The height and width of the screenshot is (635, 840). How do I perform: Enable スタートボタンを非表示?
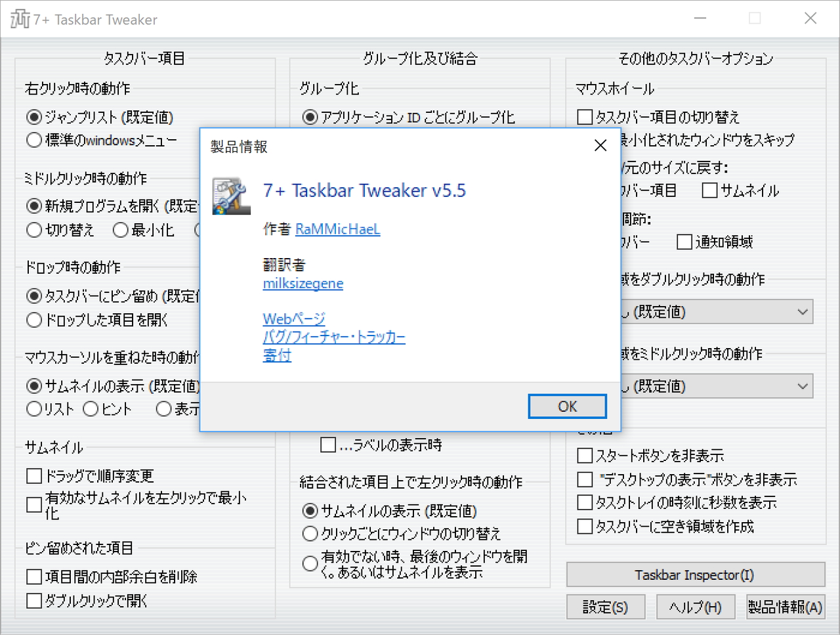(584, 455)
